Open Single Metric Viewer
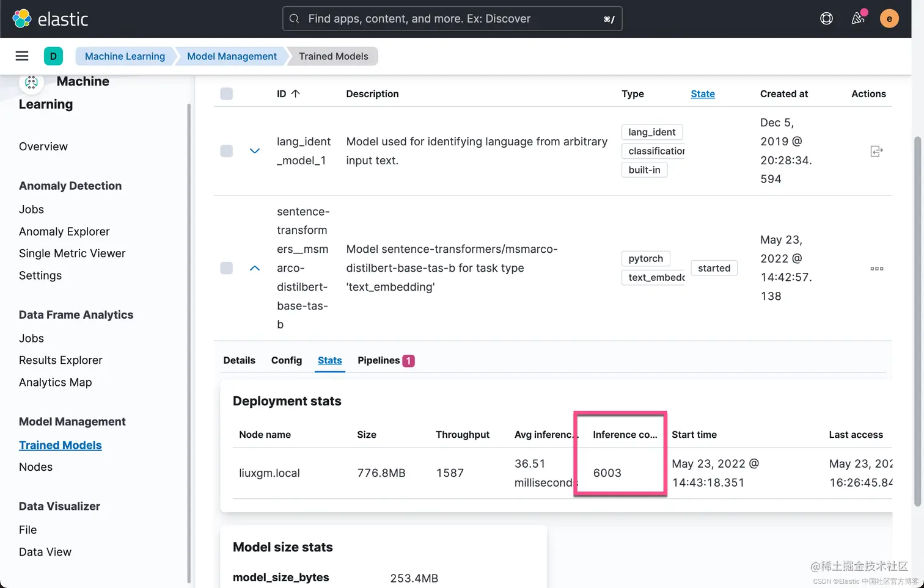 (x=72, y=253)
